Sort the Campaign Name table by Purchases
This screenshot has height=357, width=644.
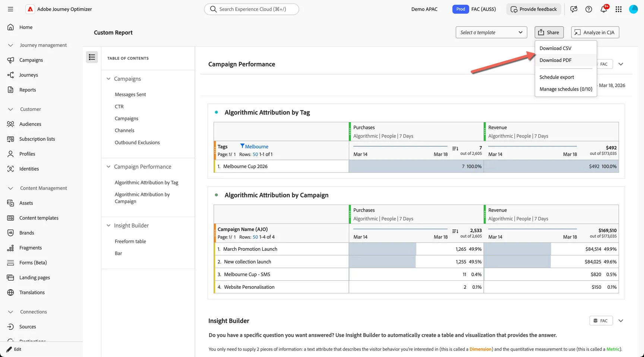click(x=455, y=231)
